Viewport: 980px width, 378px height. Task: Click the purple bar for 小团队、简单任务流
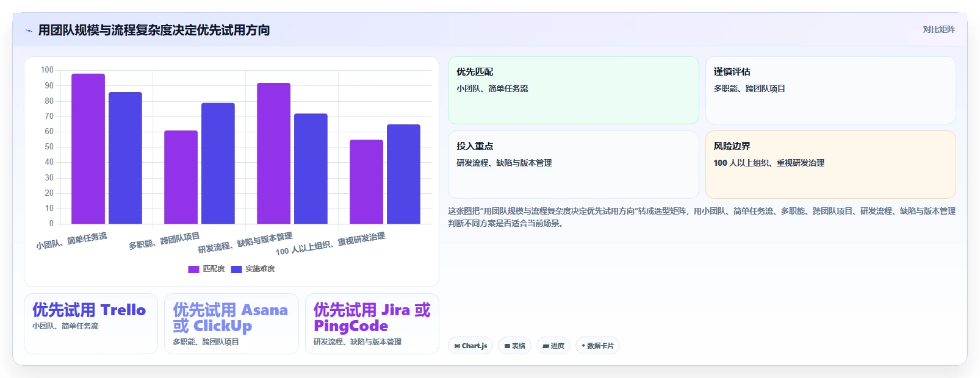(x=88, y=149)
